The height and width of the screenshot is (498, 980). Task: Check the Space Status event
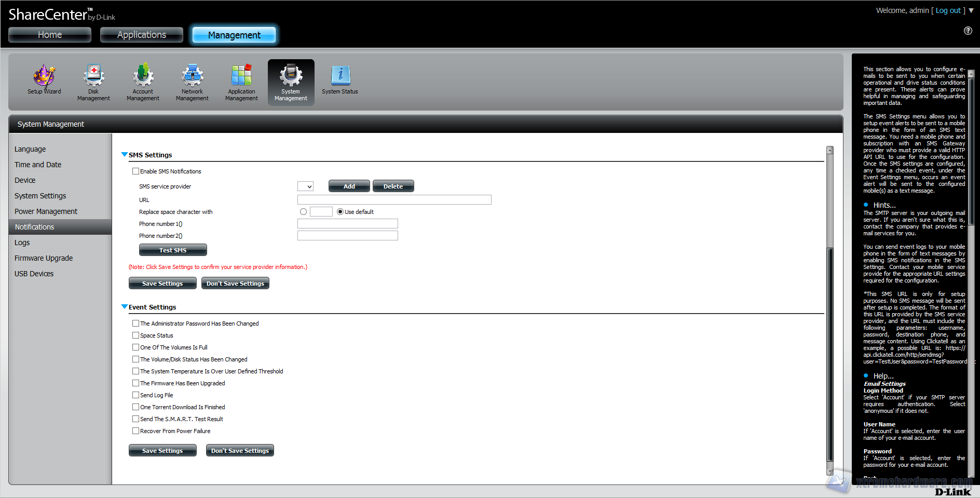coord(135,335)
